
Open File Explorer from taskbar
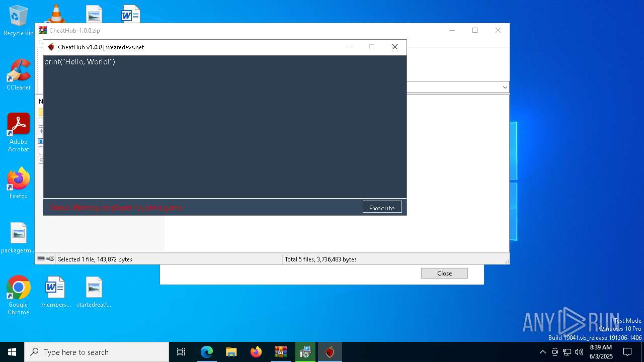coord(231,352)
